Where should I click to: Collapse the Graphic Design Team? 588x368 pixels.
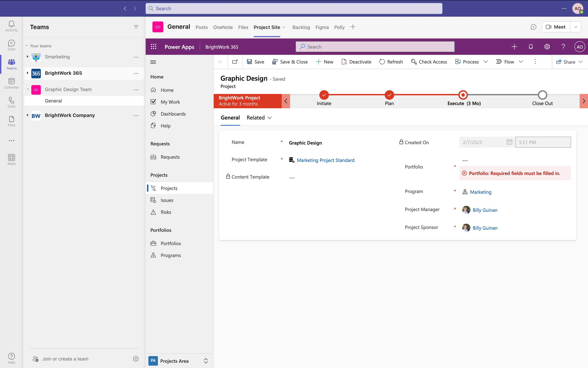click(x=28, y=89)
